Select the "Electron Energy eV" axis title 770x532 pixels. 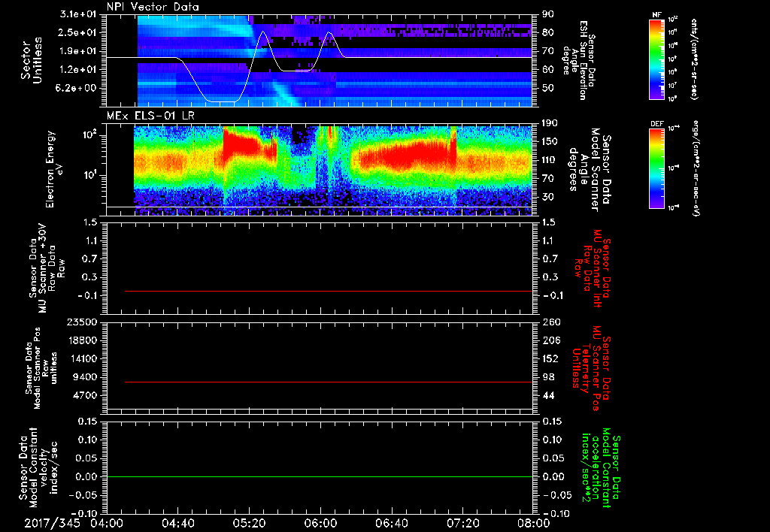54,169
